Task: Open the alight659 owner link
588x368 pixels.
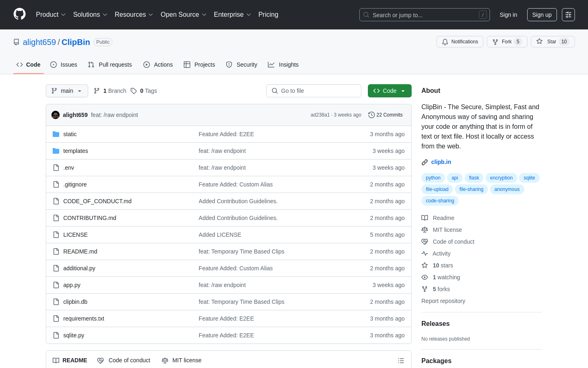Action: coord(39,42)
